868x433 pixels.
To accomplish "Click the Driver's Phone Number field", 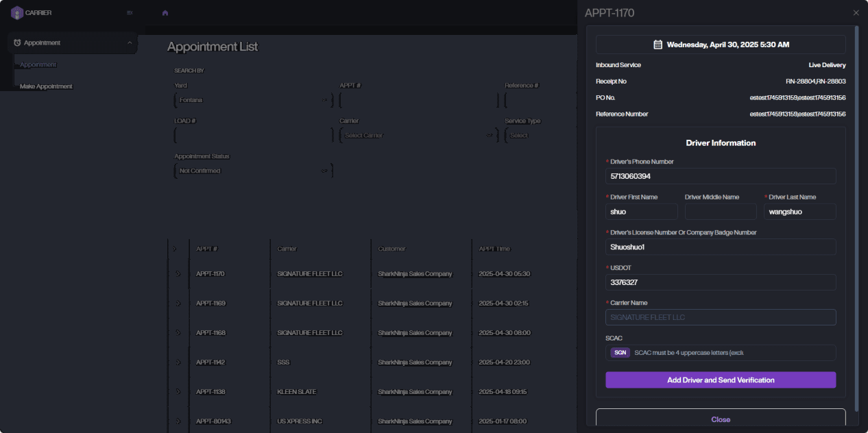I will (x=720, y=176).
